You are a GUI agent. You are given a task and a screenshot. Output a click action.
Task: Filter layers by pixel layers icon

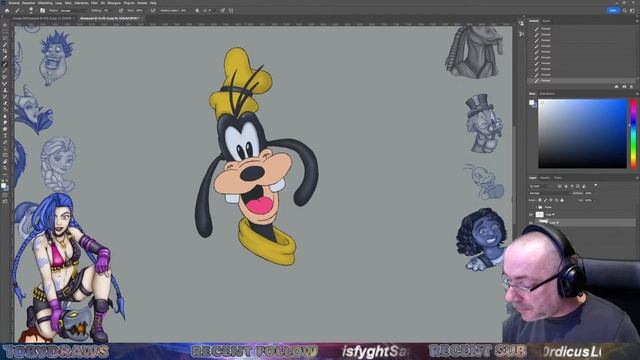[x=560, y=186]
